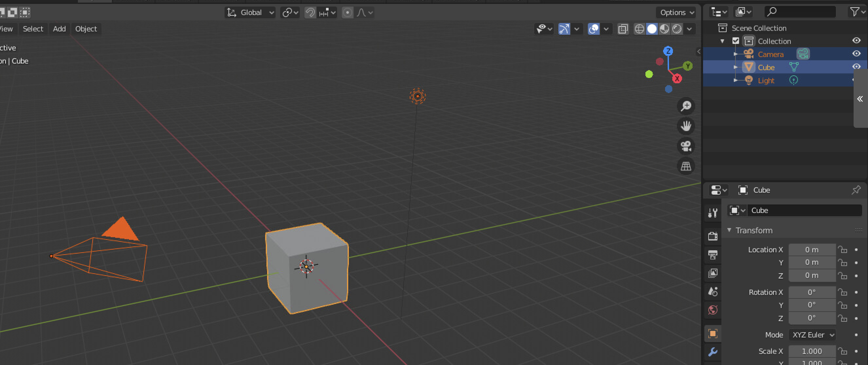
Task: Switch to solid viewport shading
Action: coord(652,29)
